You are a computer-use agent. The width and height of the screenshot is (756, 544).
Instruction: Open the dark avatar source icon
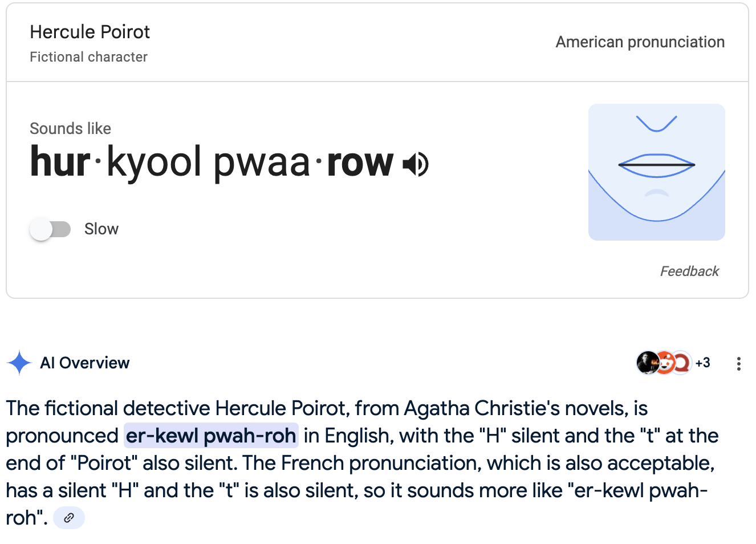pyautogui.click(x=647, y=363)
